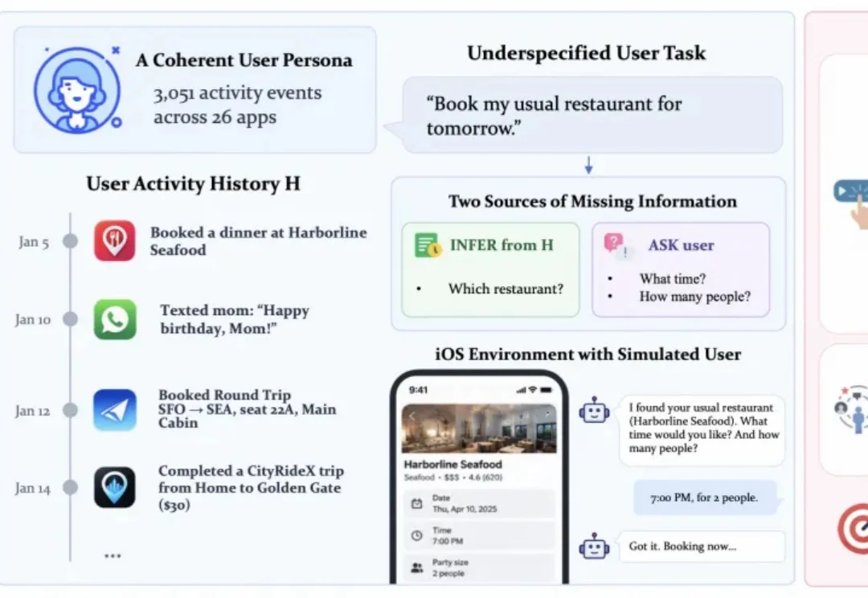
Task: Open the WhatsApp icon beside Jan 10
Action: (115, 319)
